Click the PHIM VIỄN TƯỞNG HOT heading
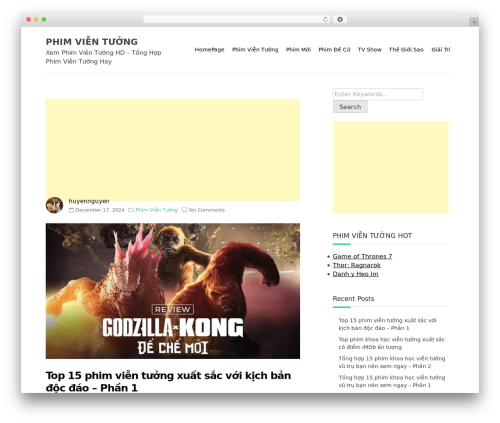The height and width of the screenshot is (423, 500). pos(372,236)
